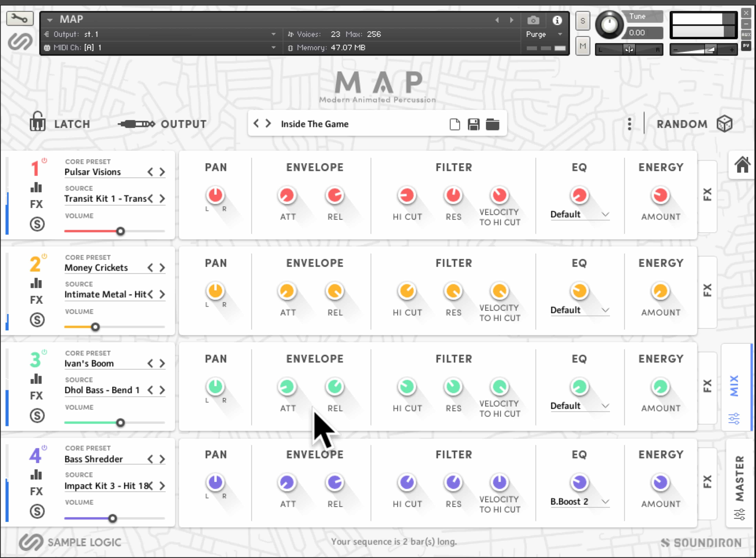
Task: Open the instrument options wrench icon
Action: (x=19, y=19)
